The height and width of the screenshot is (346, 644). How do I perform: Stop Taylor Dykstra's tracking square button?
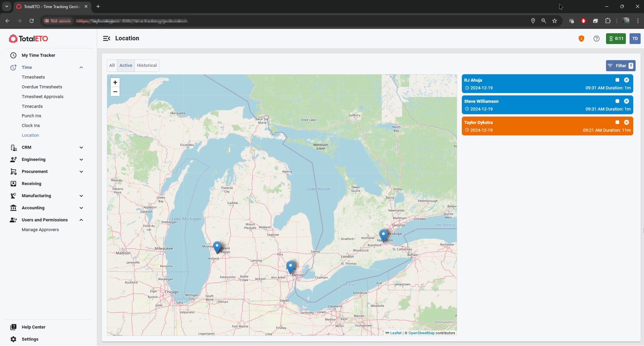tap(617, 122)
